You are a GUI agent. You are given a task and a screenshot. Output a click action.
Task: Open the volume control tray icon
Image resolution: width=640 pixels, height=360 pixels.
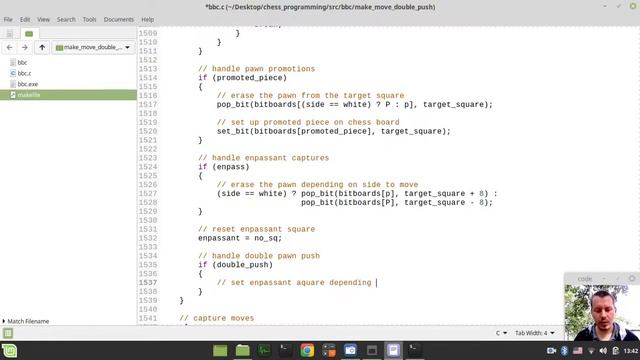[x=603, y=351]
